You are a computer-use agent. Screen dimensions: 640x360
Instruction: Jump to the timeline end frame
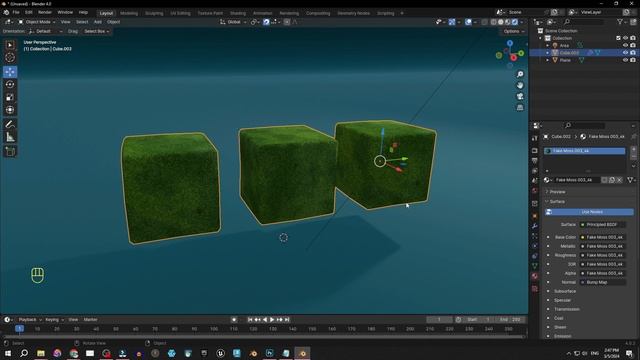coord(287,320)
